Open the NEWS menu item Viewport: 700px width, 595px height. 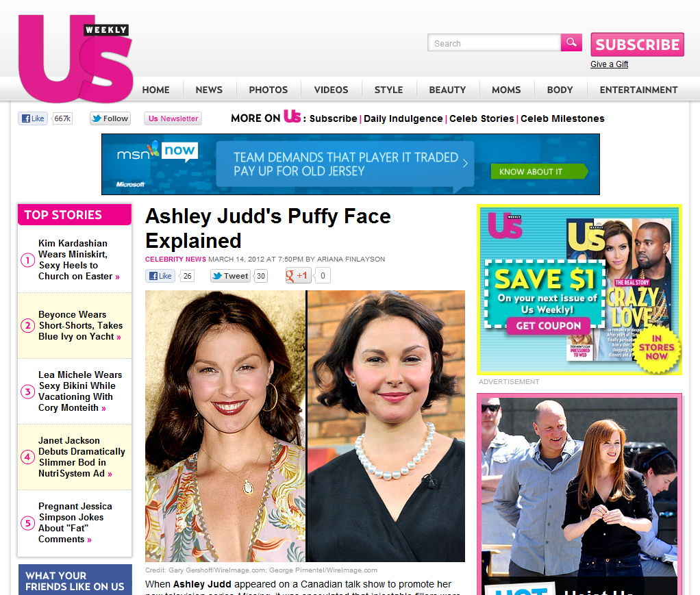tap(209, 90)
